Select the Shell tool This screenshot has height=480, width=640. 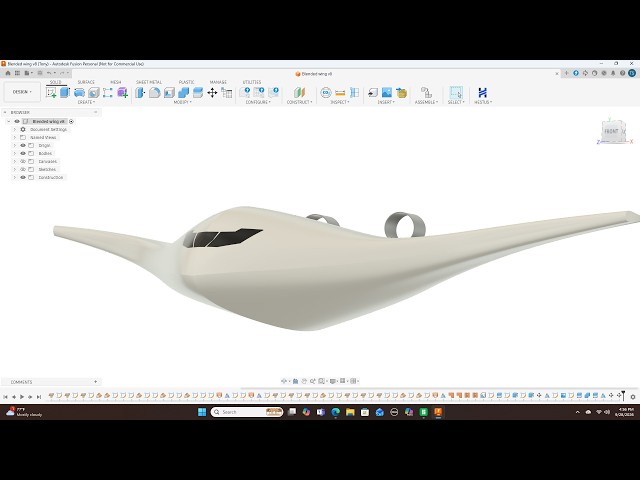point(169,93)
